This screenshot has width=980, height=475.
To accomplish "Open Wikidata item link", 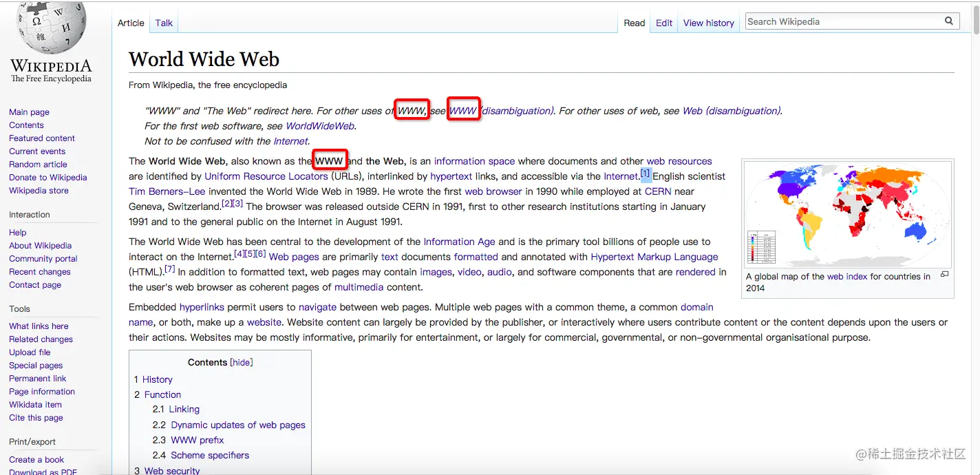I will point(35,405).
